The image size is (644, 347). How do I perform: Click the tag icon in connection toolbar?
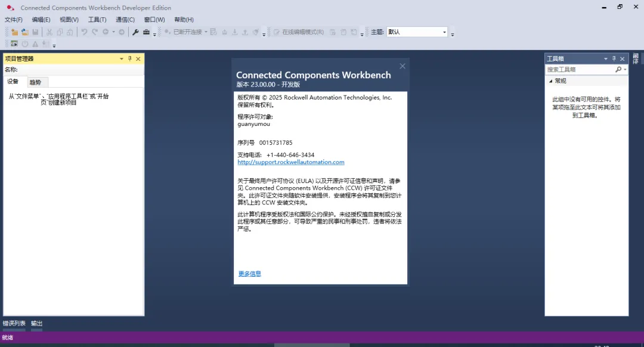coord(255,32)
